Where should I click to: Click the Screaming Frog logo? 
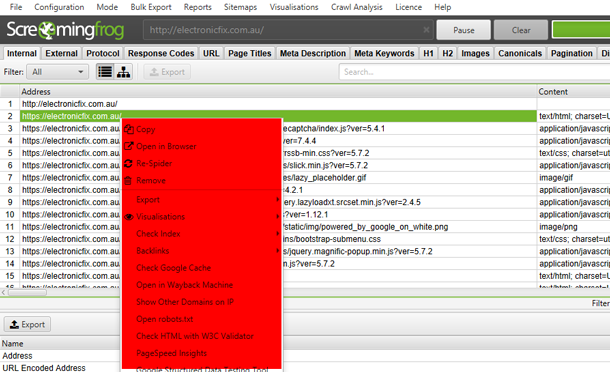pos(65,30)
